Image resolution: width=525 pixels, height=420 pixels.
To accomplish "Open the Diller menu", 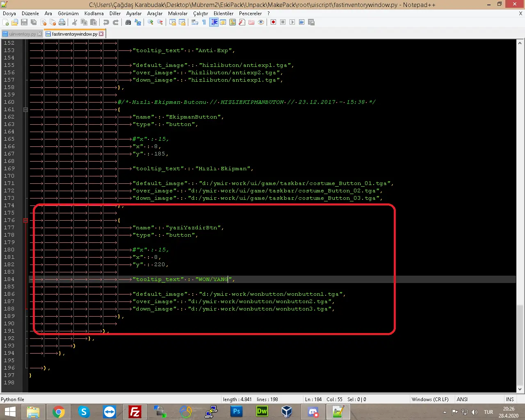I will 115,14.
